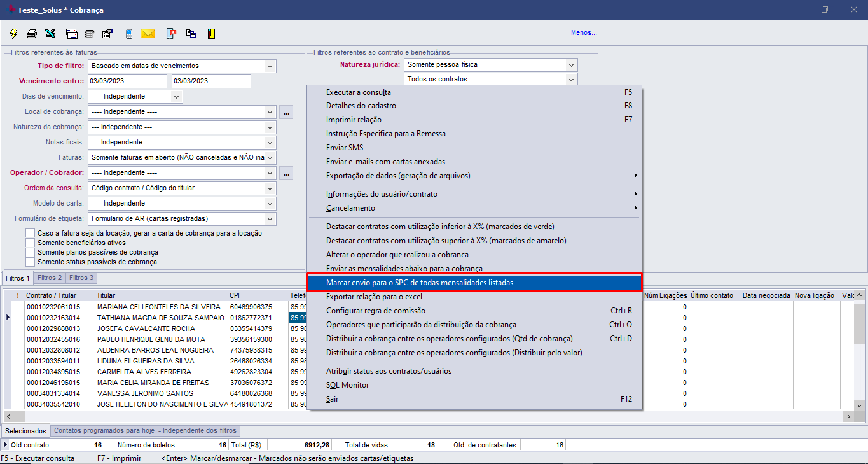Click 'Configurar regra de comissão' menu item
Image resolution: width=868 pixels, height=464 pixels.
click(474, 311)
